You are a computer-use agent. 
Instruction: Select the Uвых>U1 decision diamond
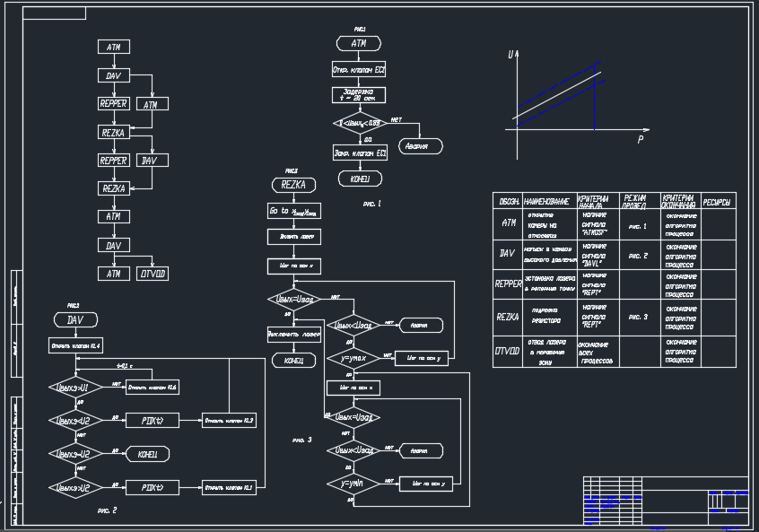click(x=75, y=388)
